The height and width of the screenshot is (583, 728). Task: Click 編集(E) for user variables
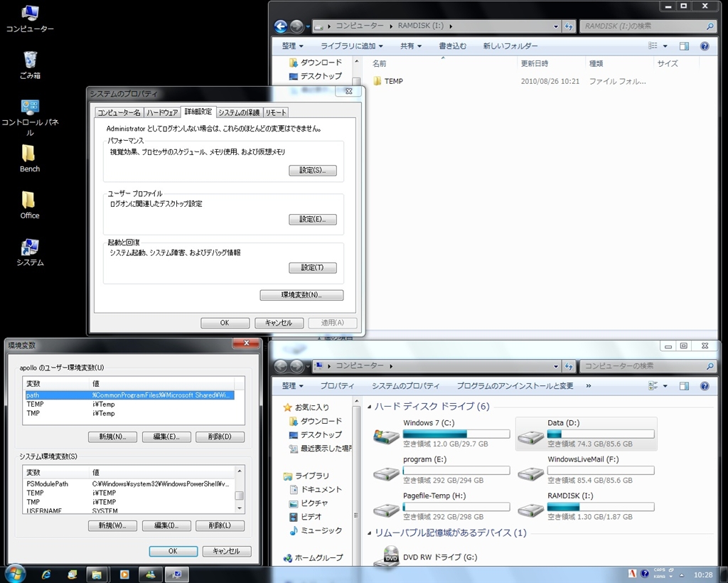pyautogui.click(x=166, y=437)
